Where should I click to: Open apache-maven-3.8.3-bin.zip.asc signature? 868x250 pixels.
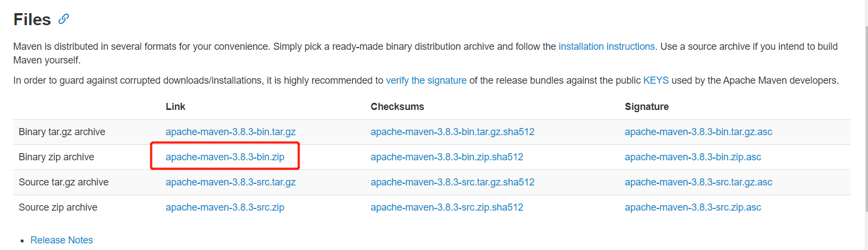[693, 157]
